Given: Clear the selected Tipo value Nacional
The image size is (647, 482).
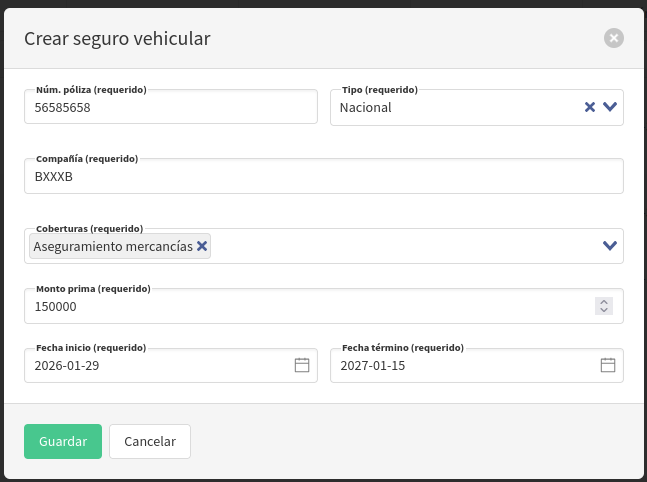Looking at the screenshot, I should [x=590, y=107].
